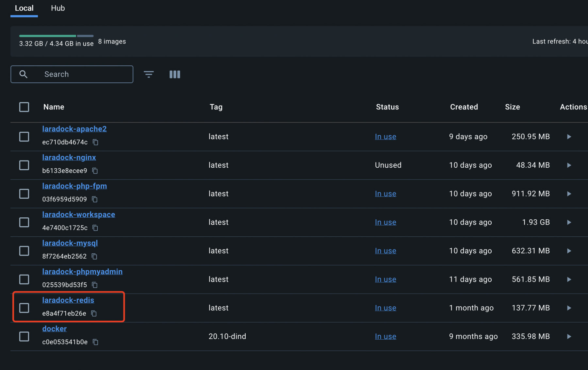The height and width of the screenshot is (370, 588).
Task: Check the laradock-nginx row checkbox
Action: [x=24, y=165]
